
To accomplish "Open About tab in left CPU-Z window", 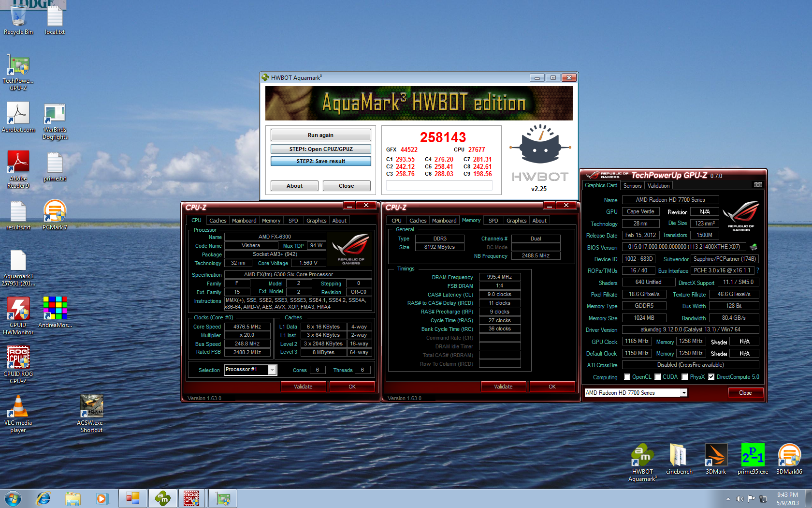I will (x=339, y=221).
